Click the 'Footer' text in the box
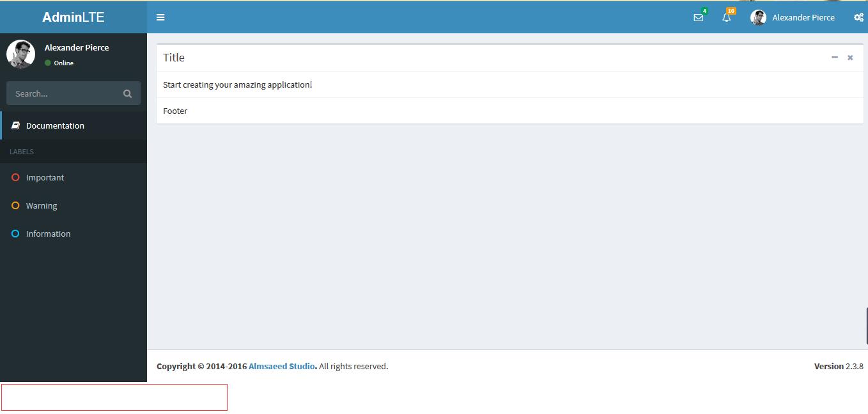 pos(175,111)
